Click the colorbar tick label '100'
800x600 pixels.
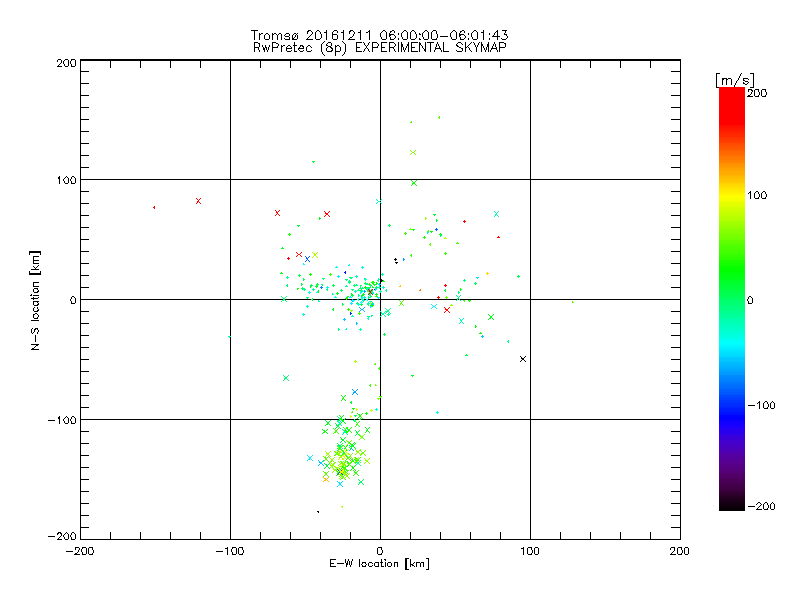(757, 195)
